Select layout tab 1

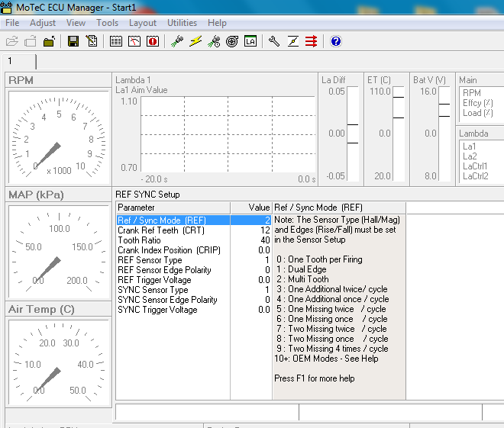[19, 61]
